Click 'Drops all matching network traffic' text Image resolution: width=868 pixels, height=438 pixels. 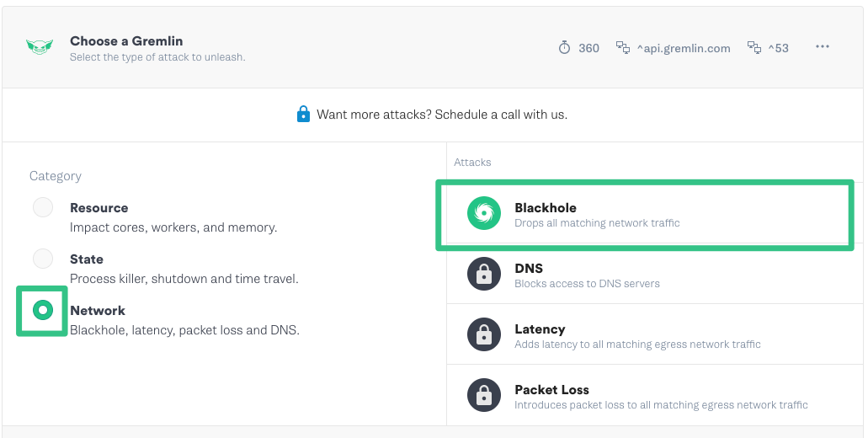(597, 223)
